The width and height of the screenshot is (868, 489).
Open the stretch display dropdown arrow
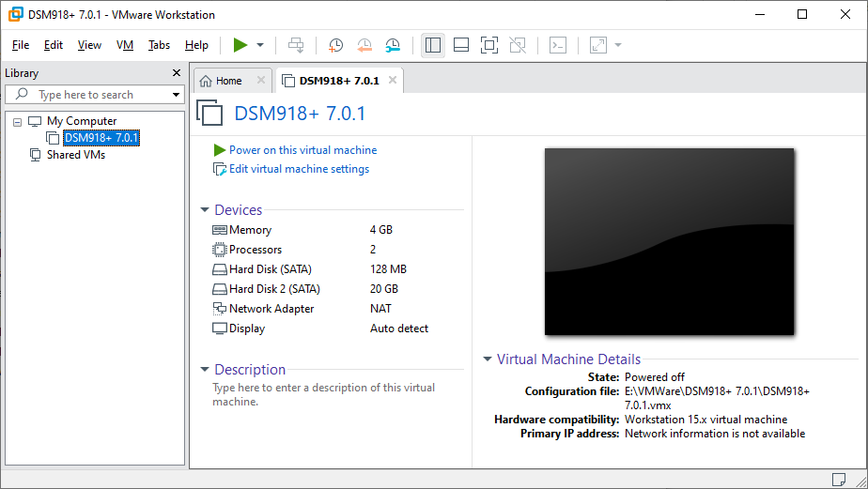618,45
